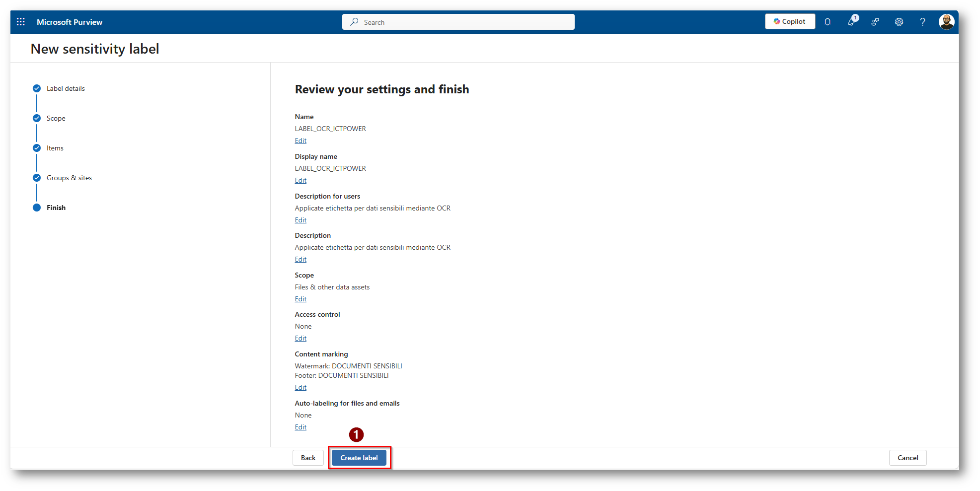Select the description text under Description for users
This screenshot has height=491, width=980.
click(x=373, y=208)
